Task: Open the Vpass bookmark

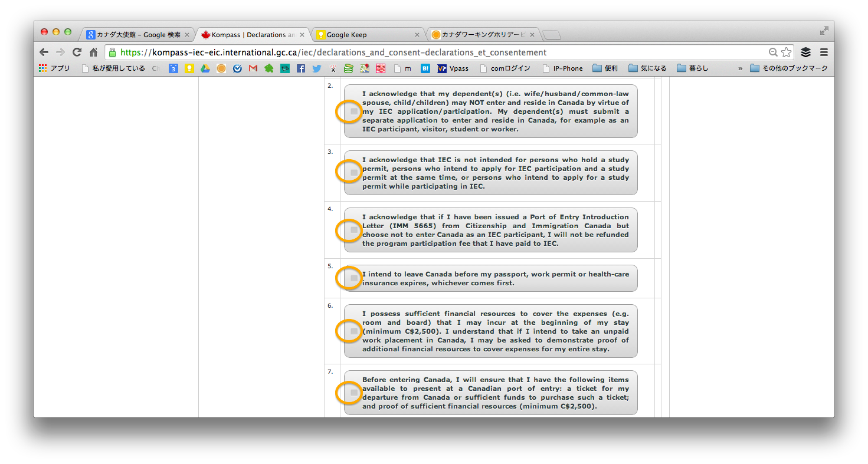Action: 453,68
